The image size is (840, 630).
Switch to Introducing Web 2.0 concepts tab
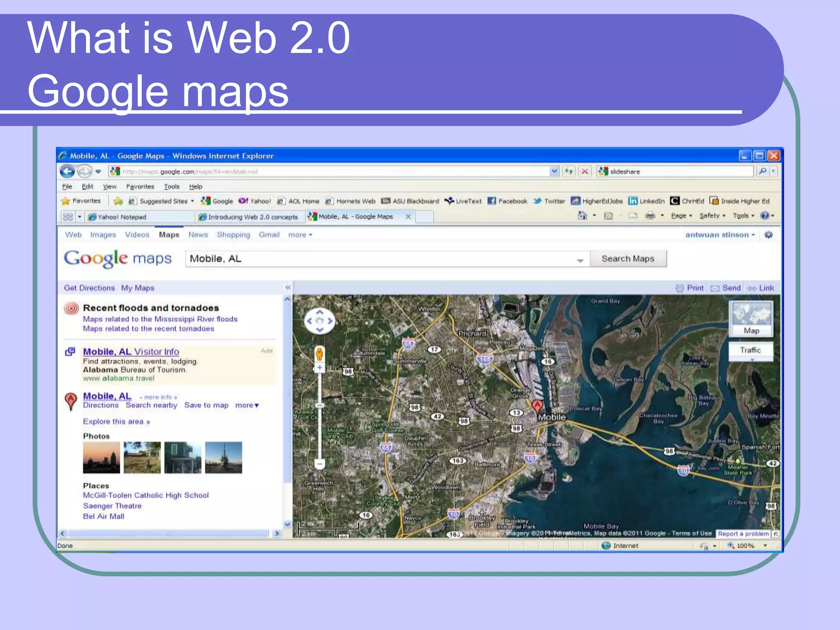(x=250, y=217)
